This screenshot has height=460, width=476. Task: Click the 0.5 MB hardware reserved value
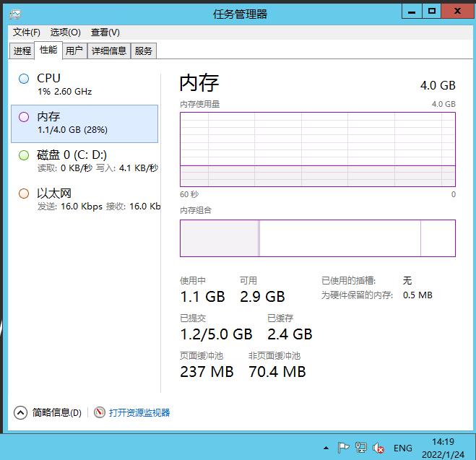point(417,295)
